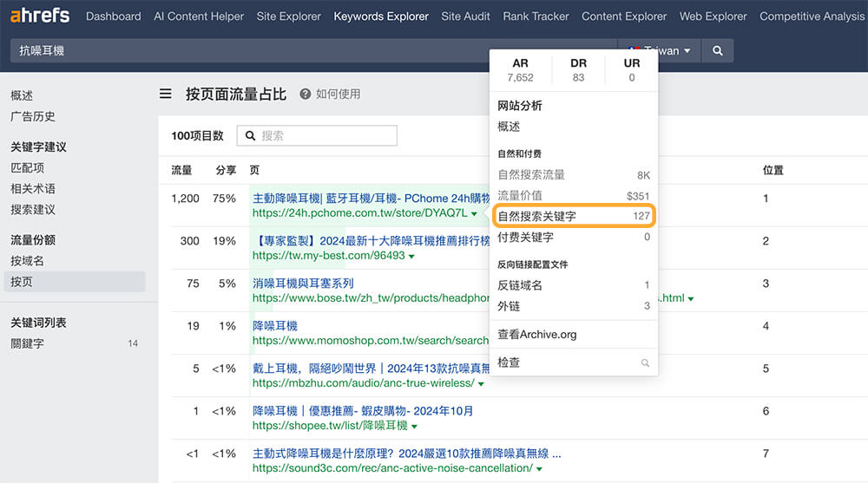Select the Keywords Explorer tab
The image size is (868, 483).
click(x=381, y=16)
